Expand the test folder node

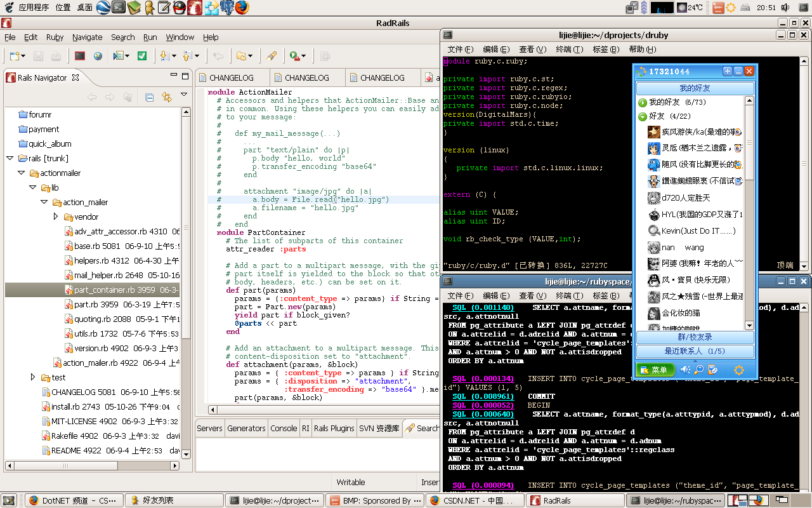(x=33, y=377)
